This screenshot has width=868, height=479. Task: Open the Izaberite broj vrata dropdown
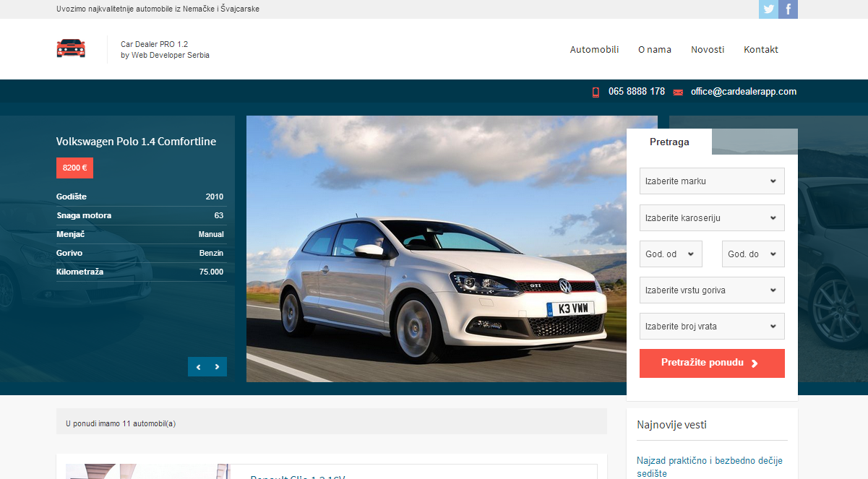click(712, 326)
